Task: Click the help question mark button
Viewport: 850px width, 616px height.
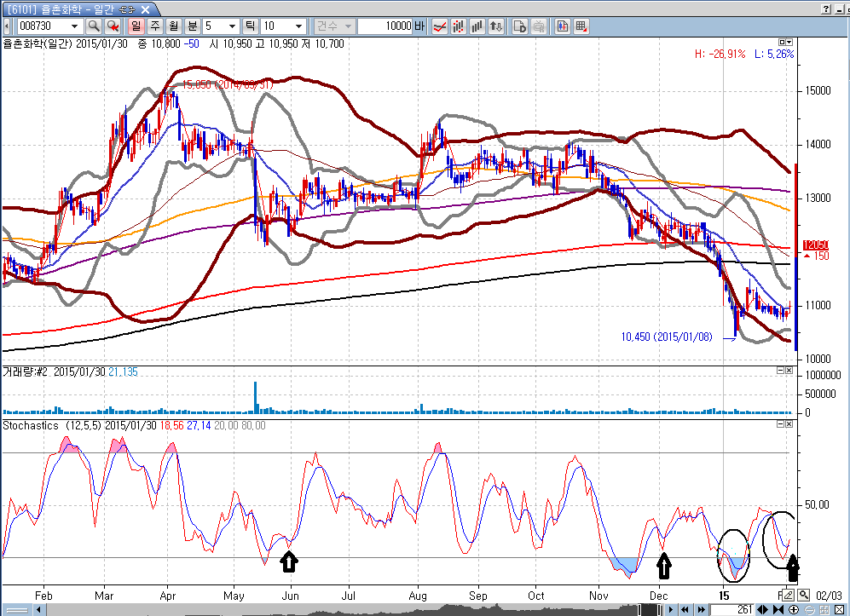Action: (x=825, y=9)
